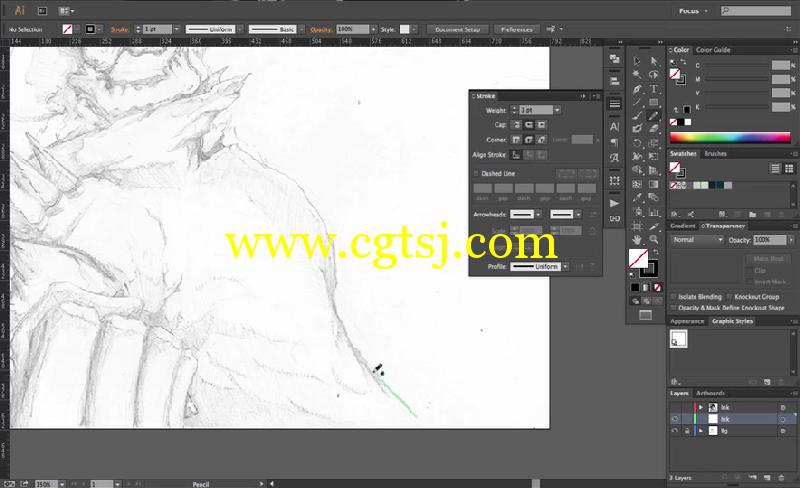Enable Opacity & Mask Define Knockout Shape checkbox
The height and width of the screenshot is (488, 800).
click(673, 308)
